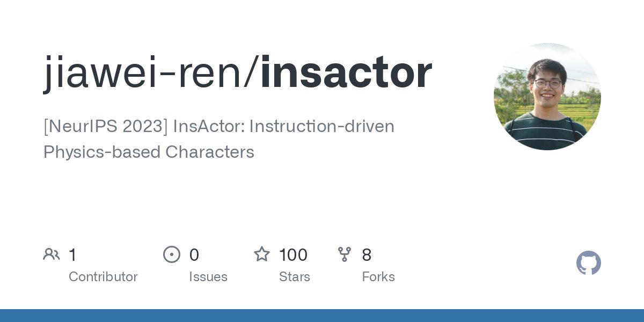Click the "Stars" label
Viewport: 644px width, 322px height.
(295, 277)
